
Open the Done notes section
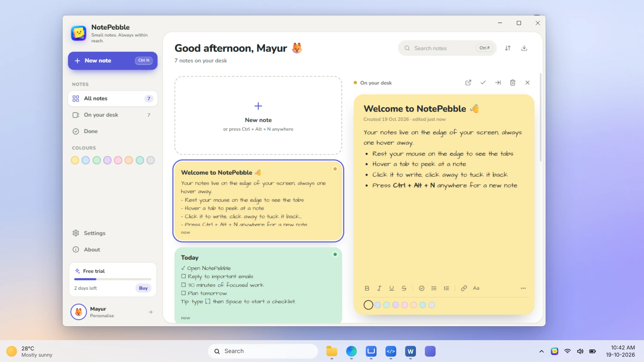point(113,131)
